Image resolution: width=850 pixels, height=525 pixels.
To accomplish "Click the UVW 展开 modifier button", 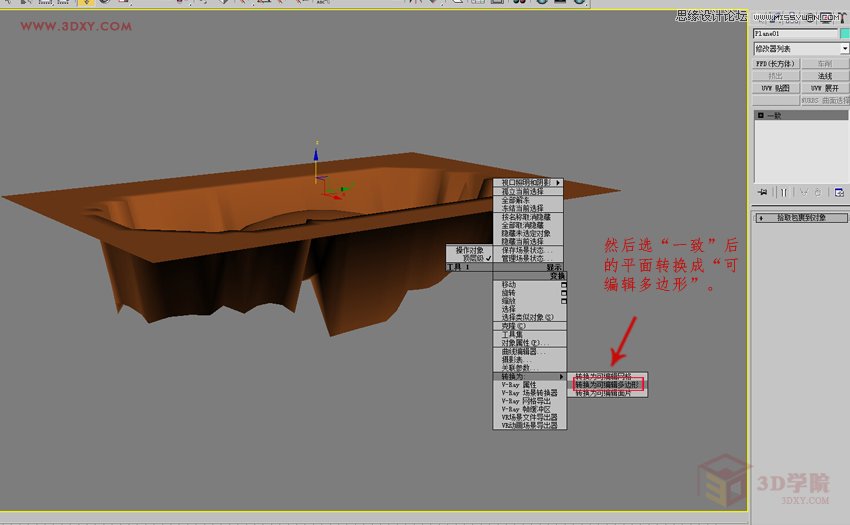I will coord(825,88).
